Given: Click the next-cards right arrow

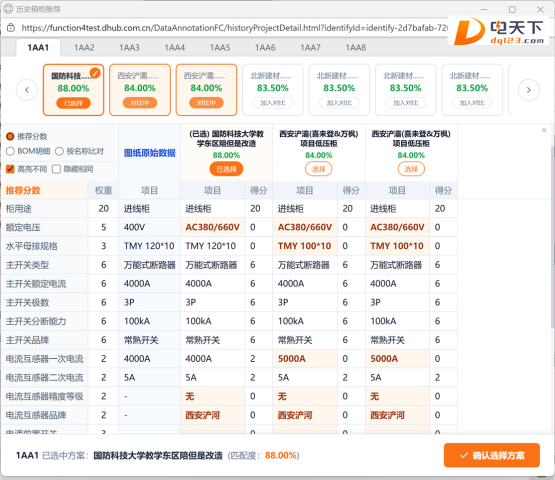Looking at the screenshot, I should [x=528, y=90].
